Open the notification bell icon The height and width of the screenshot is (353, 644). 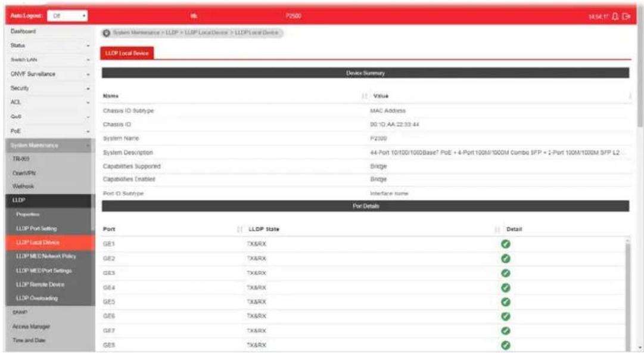click(615, 16)
